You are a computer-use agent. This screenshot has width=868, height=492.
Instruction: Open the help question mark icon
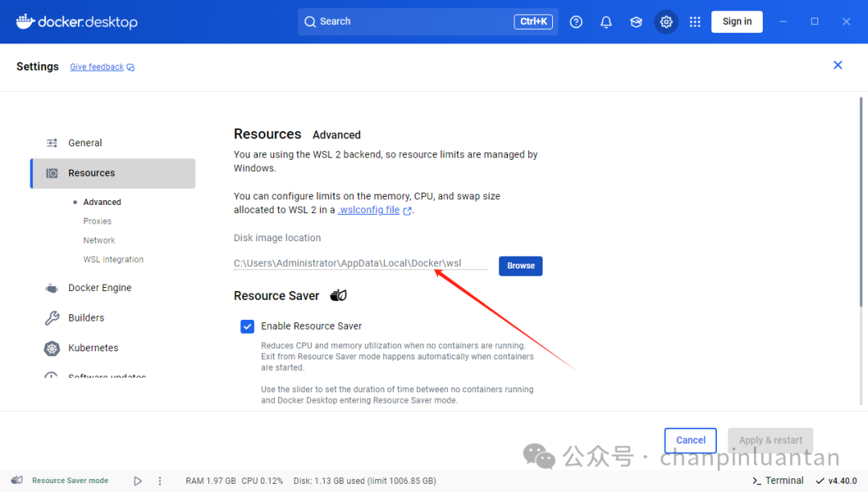(575, 22)
